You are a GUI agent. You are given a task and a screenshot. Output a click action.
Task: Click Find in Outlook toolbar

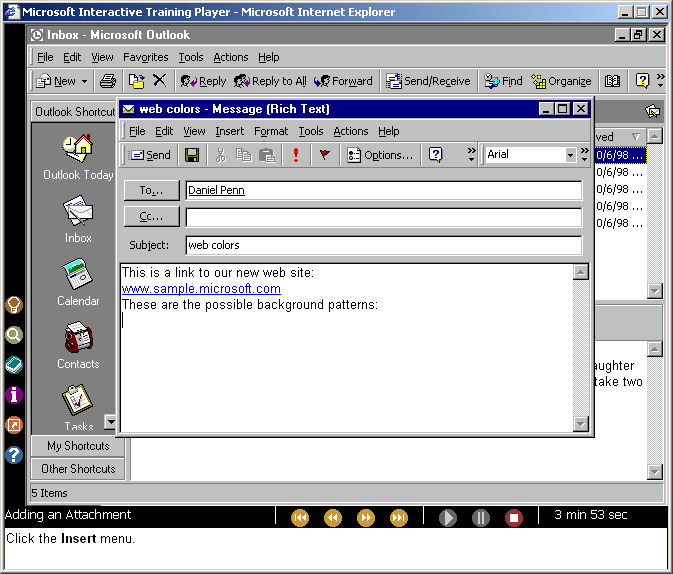(x=503, y=81)
